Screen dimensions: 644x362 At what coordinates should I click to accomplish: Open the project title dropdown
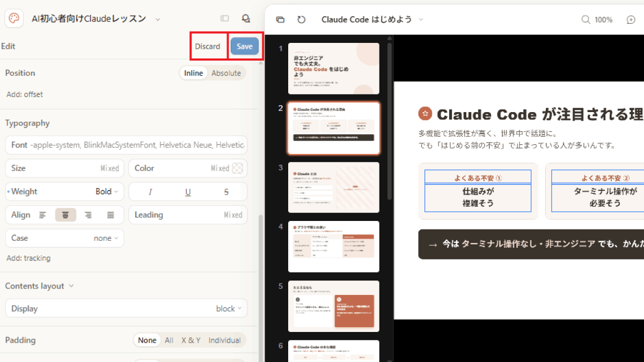(158, 19)
